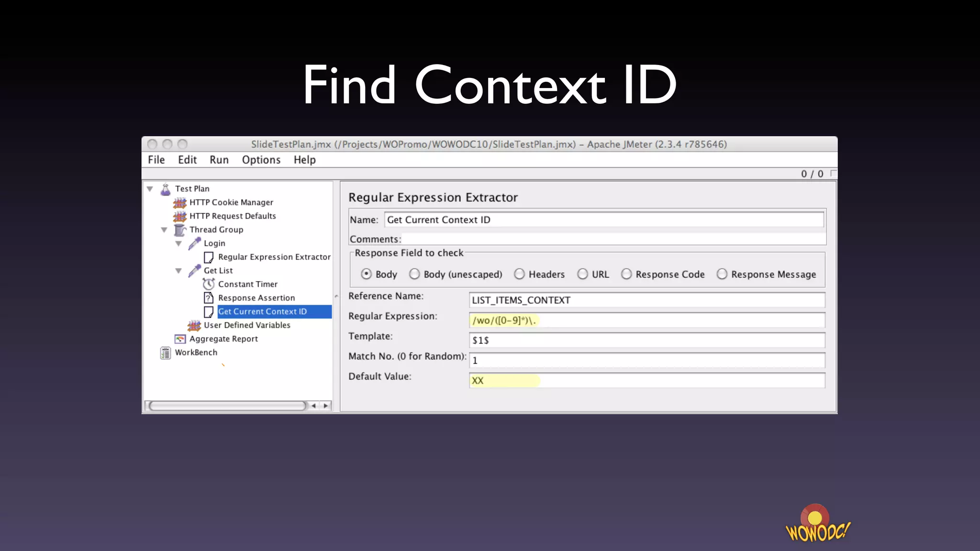Select the Test Plan tree label

pos(192,189)
